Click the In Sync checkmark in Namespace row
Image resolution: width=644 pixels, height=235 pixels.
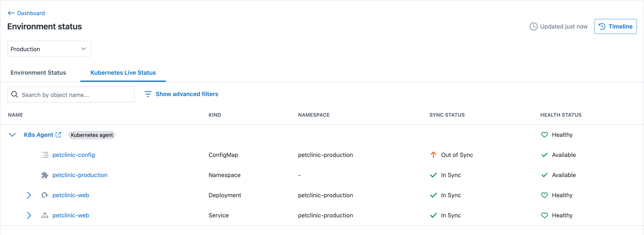[x=433, y=175]
